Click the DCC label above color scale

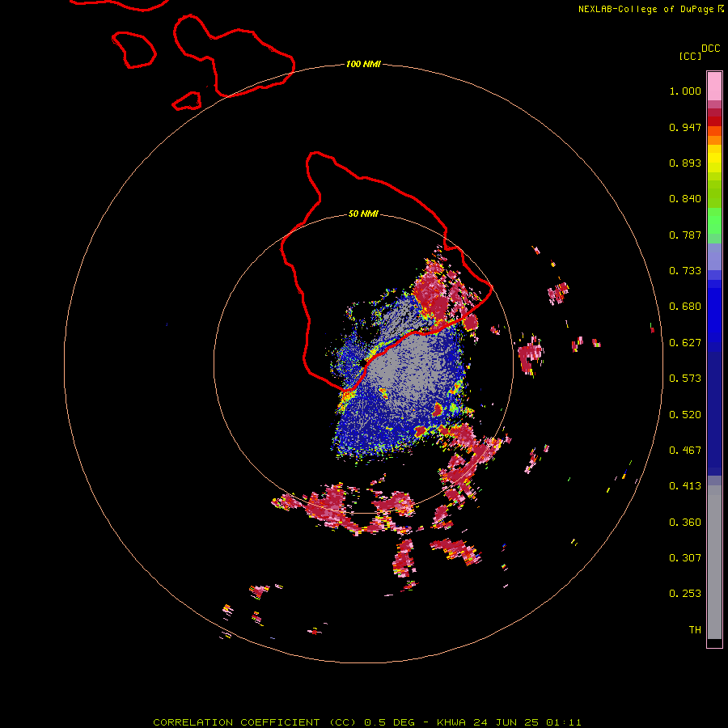(710, 49)
